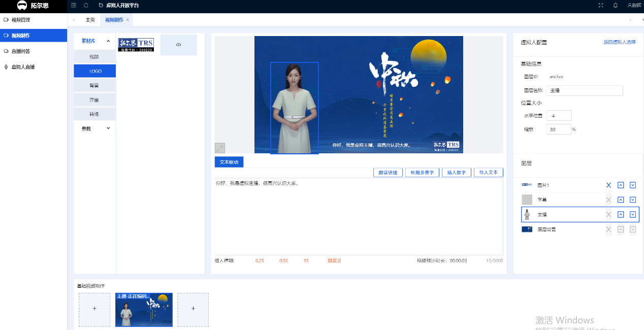Viewport: 644px width, 330px height.
Task: Collapse the 素材库 section
Action: pyautogui.click(x=108, y=41)
